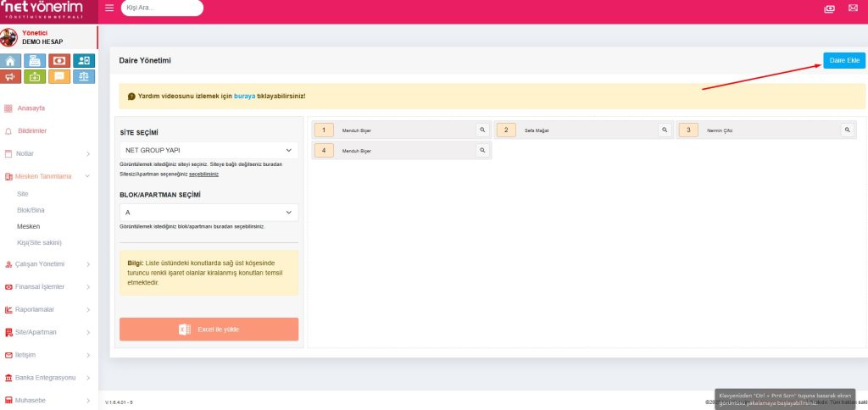Click the Kişi Ara search field
Screen dimensions: 868x410
pos(162,8)
